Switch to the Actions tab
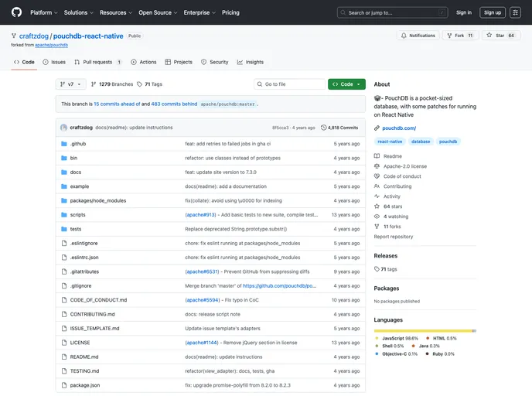This screenshot has height=396, width=532. coord(144,62)
